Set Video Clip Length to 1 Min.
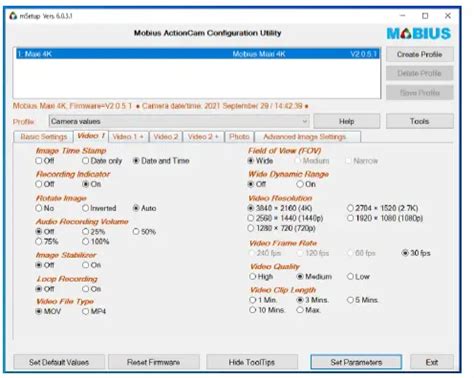The image size is (474, 378). click(263, 300)
